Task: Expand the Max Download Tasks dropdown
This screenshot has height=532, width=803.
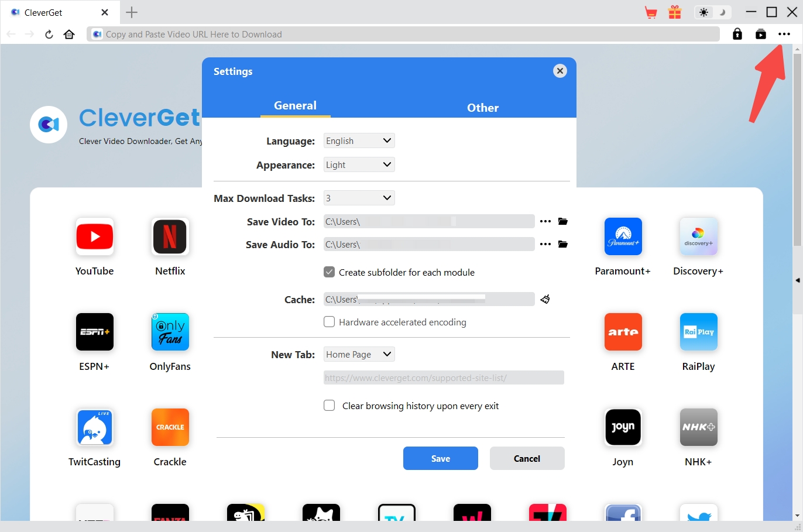Action: 359,198
